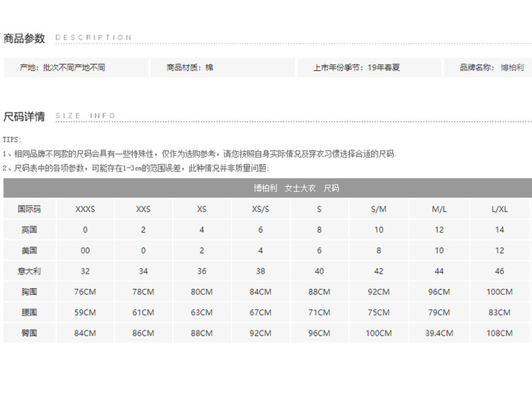
Task: Select the 商品材质 棉 material cell
Action: [189, 68]
